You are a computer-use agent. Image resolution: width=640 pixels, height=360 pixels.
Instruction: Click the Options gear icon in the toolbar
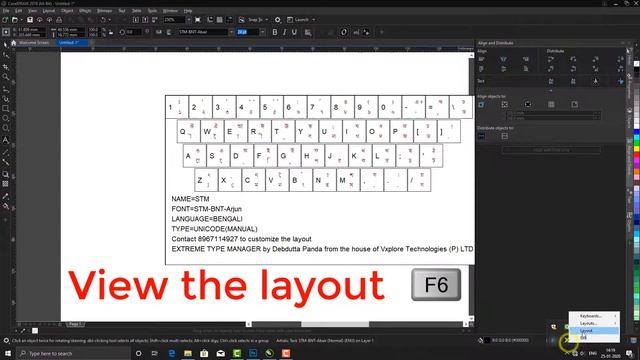tap(278, 20)
